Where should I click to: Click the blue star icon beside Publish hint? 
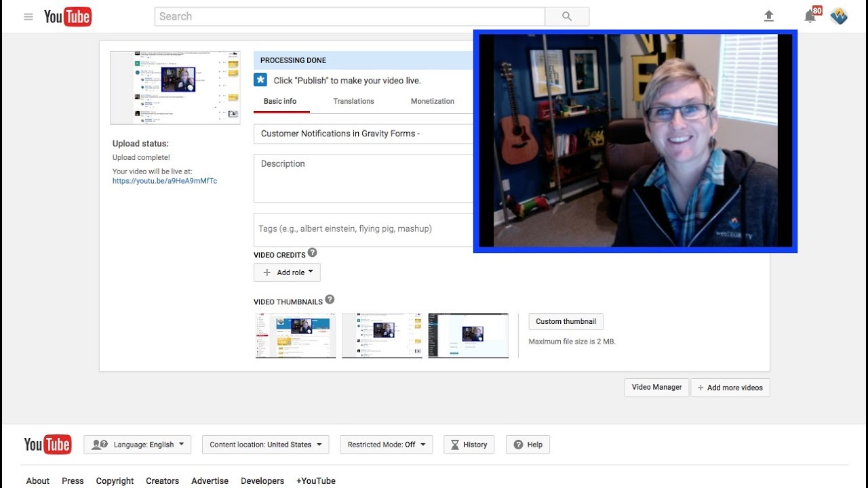tap(260, 80)
